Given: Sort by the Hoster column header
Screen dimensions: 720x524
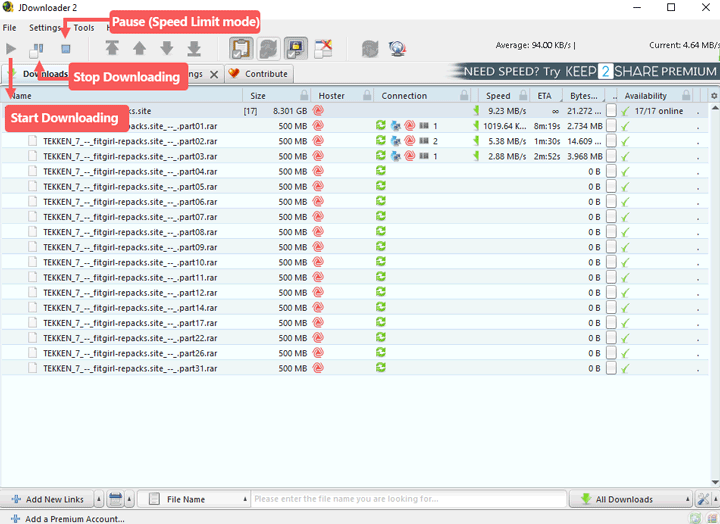Looking at the screenshot, I should click(331, 96).
